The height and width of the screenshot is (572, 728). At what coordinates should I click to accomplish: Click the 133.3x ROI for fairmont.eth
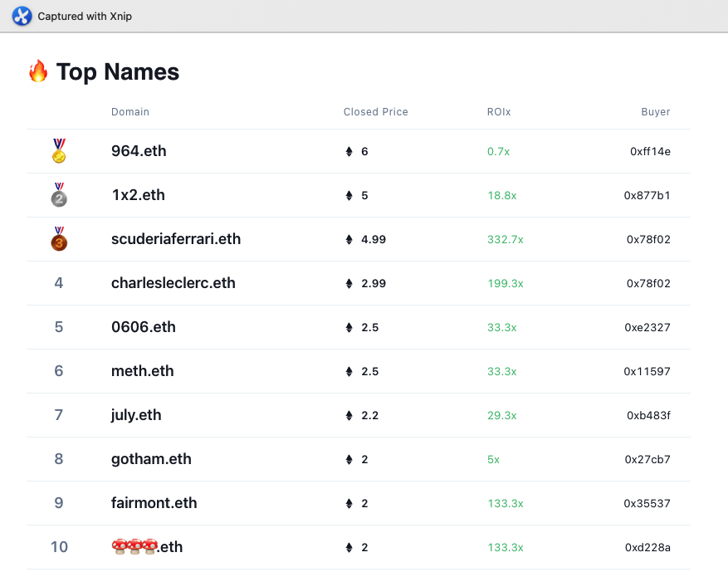pyautogui.click(x=506, y=503)
